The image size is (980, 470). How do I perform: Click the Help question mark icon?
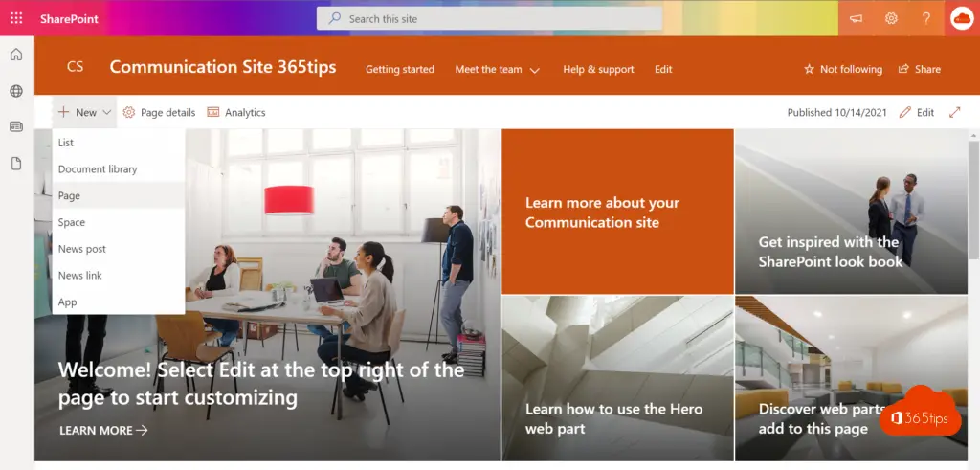click(926, 18)
